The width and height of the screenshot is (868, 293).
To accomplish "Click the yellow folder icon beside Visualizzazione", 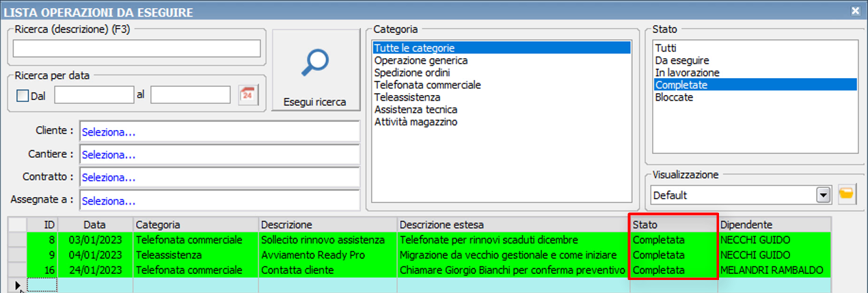I will [846, 195].
